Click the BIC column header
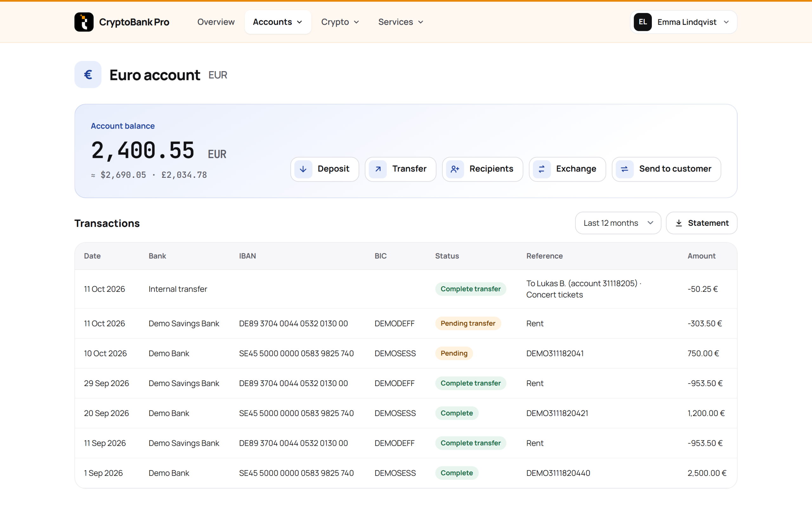This screenshot has width=812, height=508. 381,256
